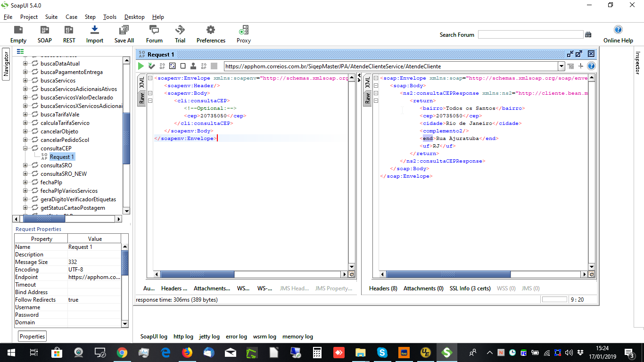Click the Search Forum input field
This screenshot has height=362, width=644.
[530, 34]
